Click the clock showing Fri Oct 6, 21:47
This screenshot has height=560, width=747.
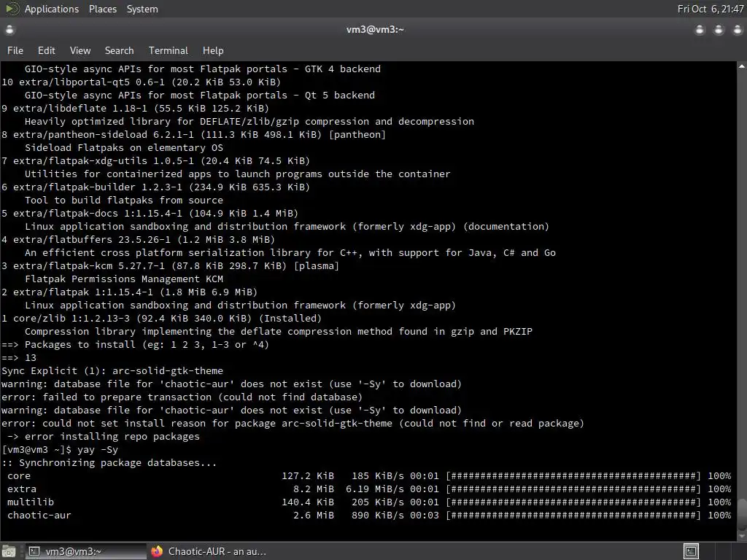click(x=711, y=9)
